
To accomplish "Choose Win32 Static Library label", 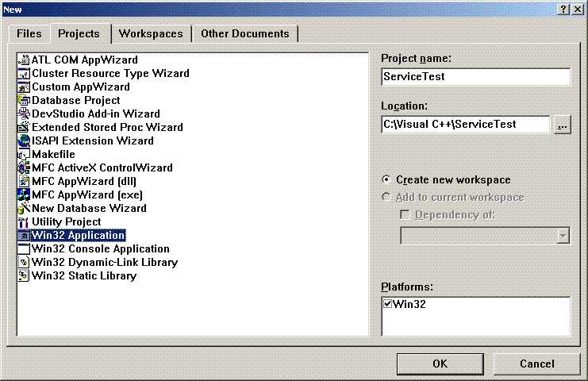I will (84, 276).
